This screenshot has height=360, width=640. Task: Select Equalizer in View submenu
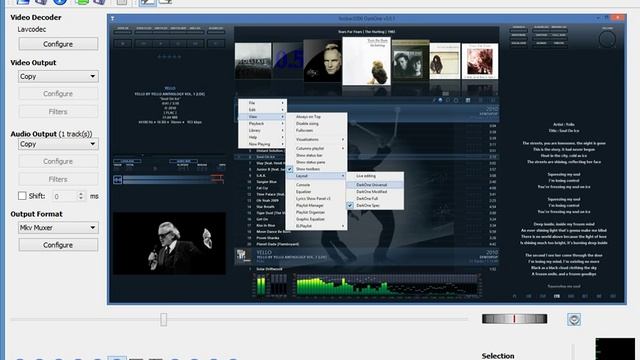316,192
